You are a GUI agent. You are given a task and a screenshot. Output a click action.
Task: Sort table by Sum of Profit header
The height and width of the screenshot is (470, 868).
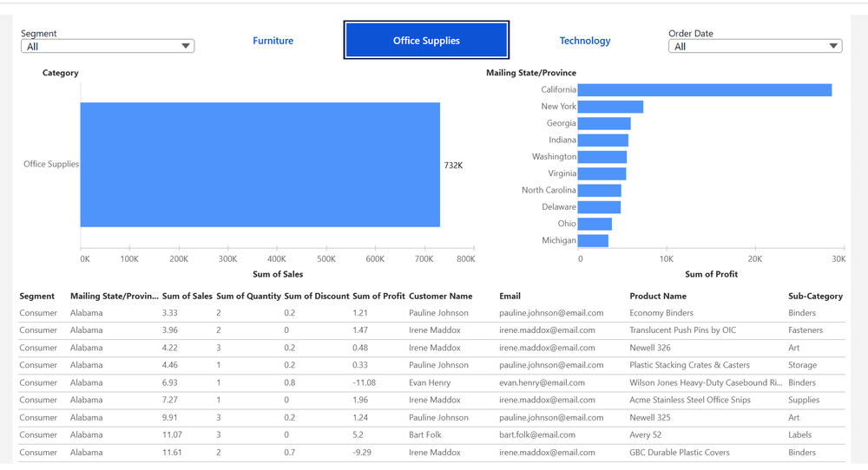(x=378, y=297)
